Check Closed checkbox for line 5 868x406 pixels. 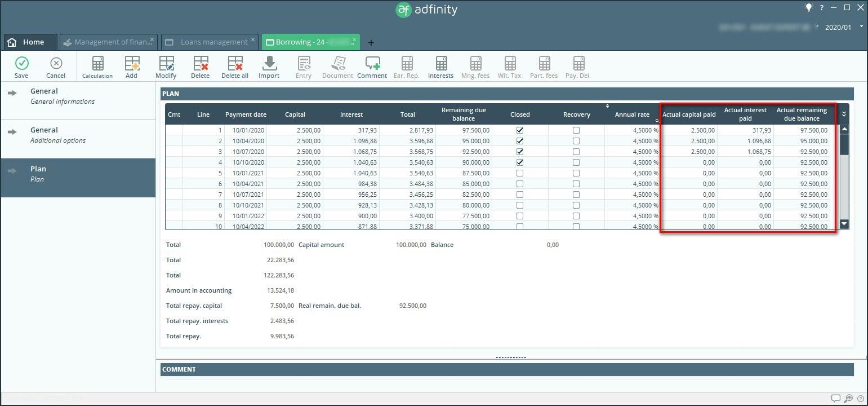(520, 173)
